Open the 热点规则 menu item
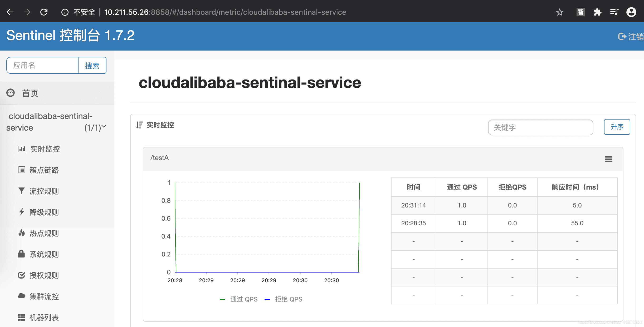Screen dimensions: 644x327 [x=44, y=233]
